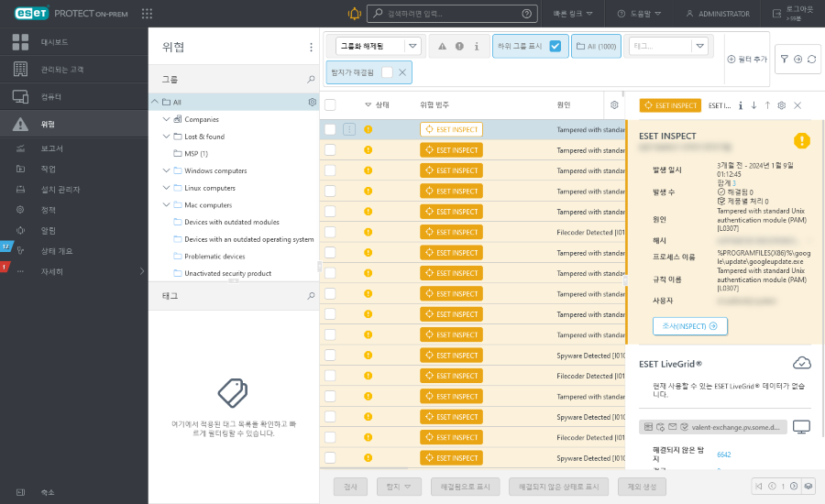This screenshot has height=504, width=825.
Task: Open the 태그 tag filter dropdown
Action: pos(699,46)
